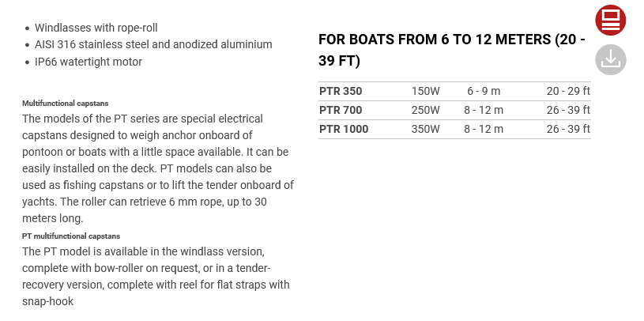Click the 6 - 9 m length cell
The height and width of the screenshot is (321, 644).
(484, 91)
